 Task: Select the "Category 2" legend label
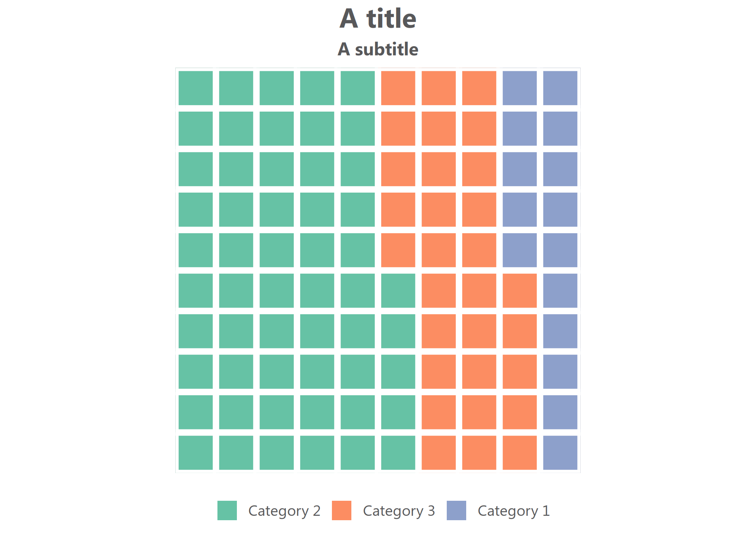[x=284, y=511]
